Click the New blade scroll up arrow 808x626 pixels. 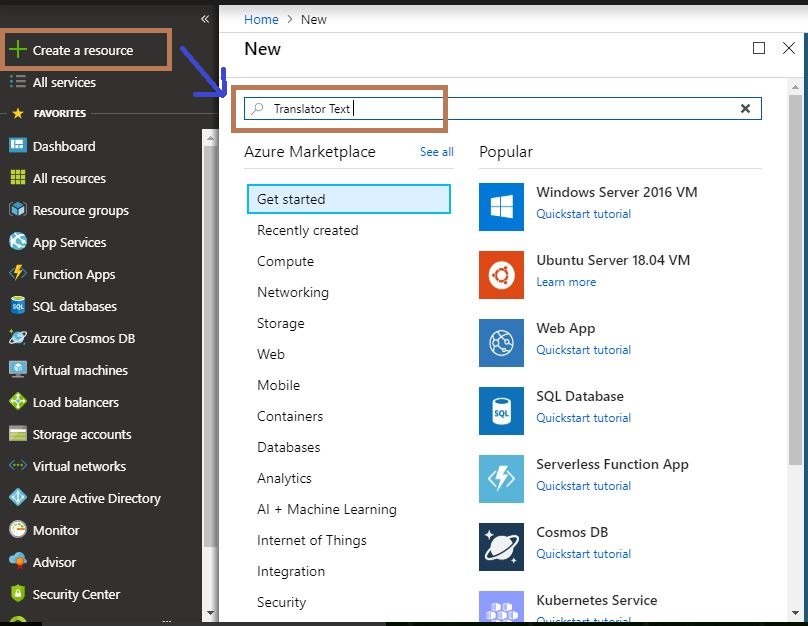tap(795, 87)
